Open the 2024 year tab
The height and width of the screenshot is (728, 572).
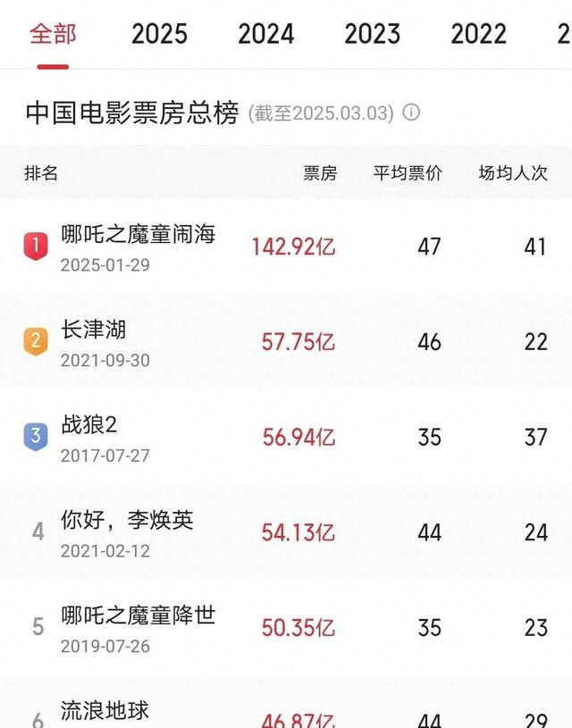[x=265, y=34]
